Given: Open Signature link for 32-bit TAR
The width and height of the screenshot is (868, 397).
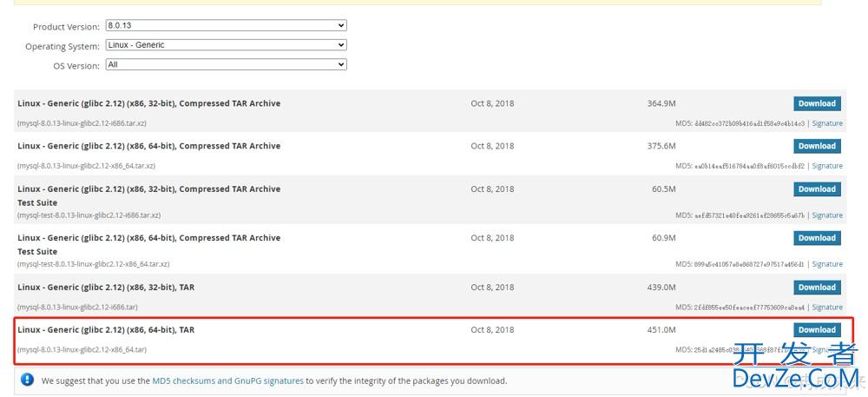Looking at the screenshot, I should point(826,308).
